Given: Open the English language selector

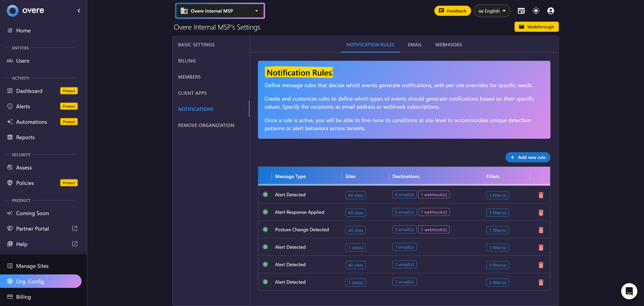Looking at the screenshot, I should (x=492, y=11).
